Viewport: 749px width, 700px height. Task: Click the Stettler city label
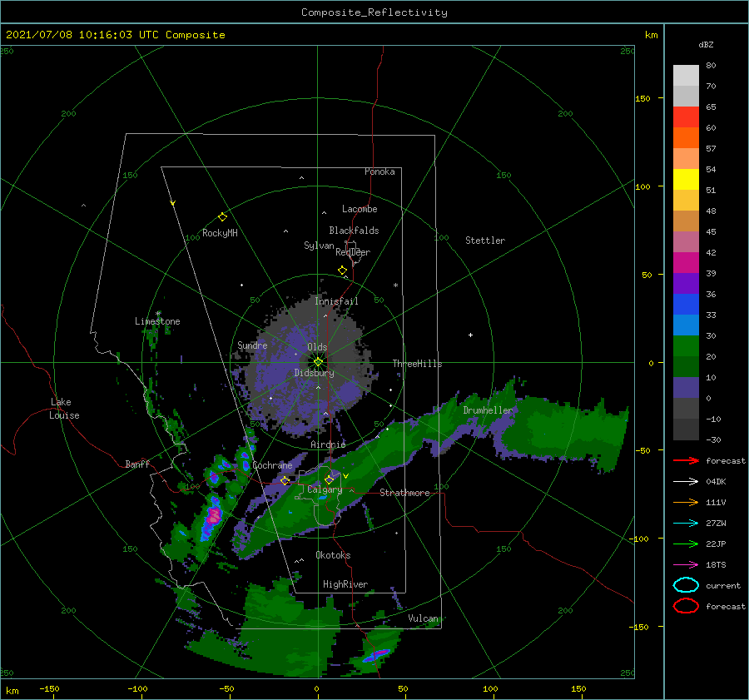[485, 241]
